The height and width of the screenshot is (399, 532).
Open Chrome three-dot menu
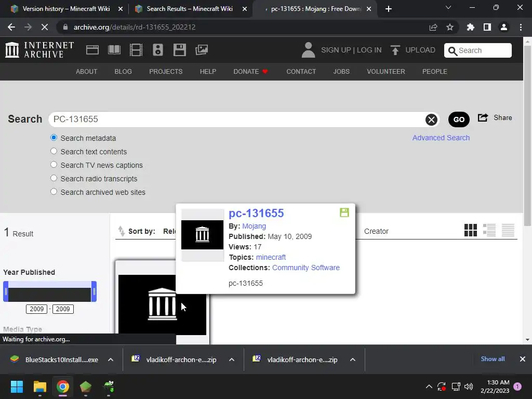(521, 27)
